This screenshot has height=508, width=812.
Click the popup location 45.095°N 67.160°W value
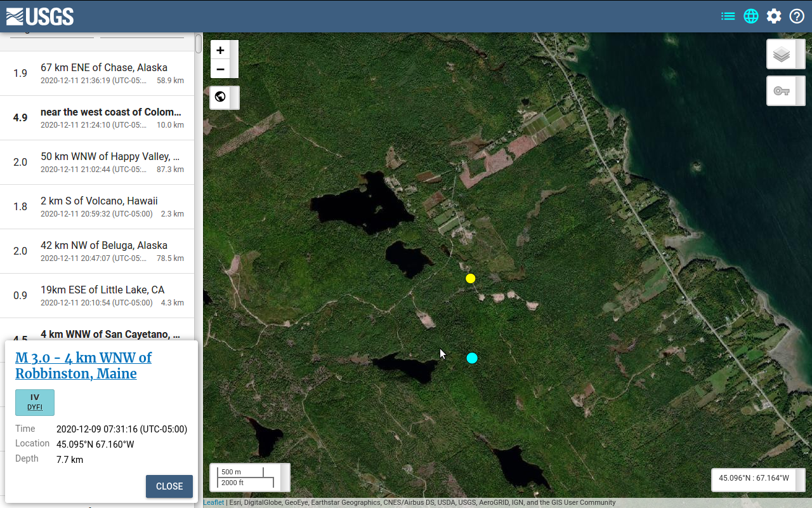(x=95, y=444)
